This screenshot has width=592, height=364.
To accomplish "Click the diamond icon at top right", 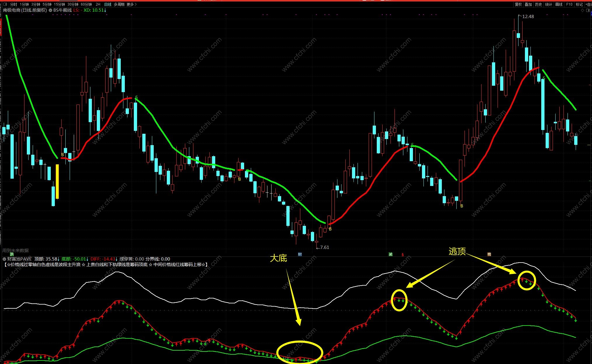I will [583, 10].
